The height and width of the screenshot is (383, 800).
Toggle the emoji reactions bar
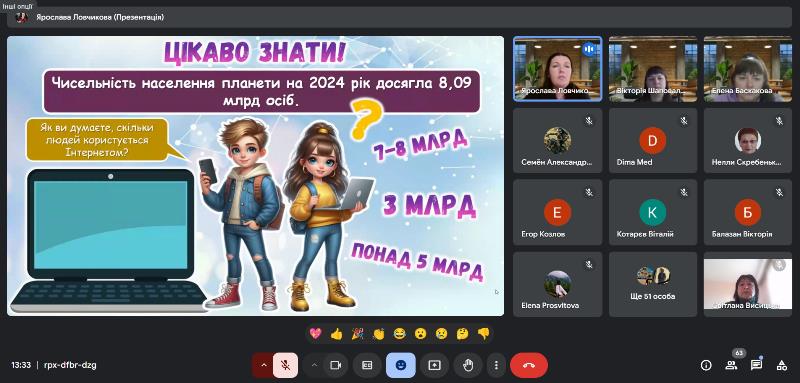(401, 365)
